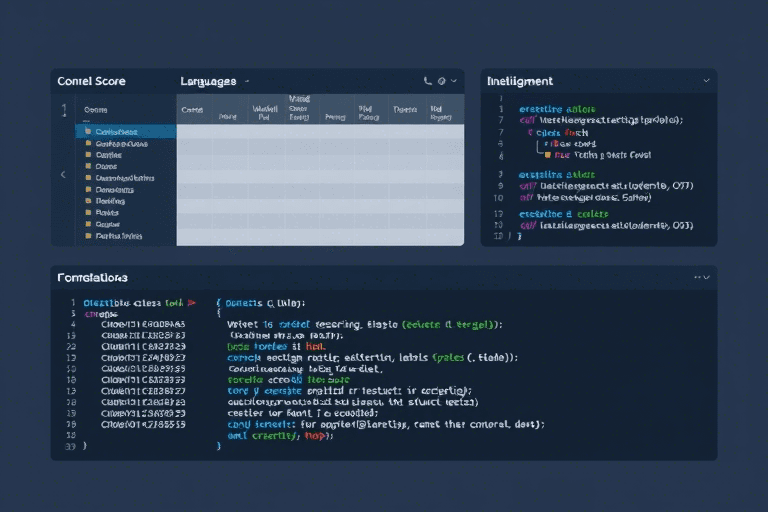Click the three-dots icon in Forrelations header
The width and height of the screenshot is (768, 512).
tap(697, 277)
